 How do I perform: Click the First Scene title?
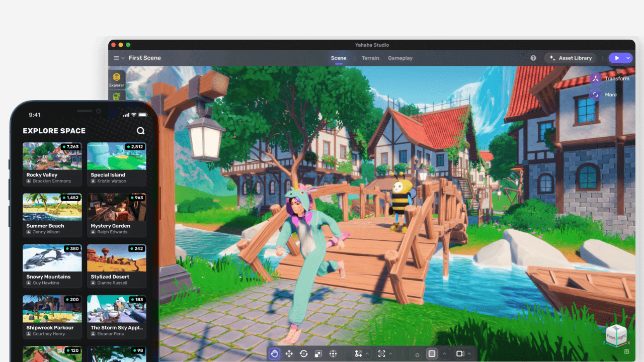pyautogui.click(x=145, y=58)
